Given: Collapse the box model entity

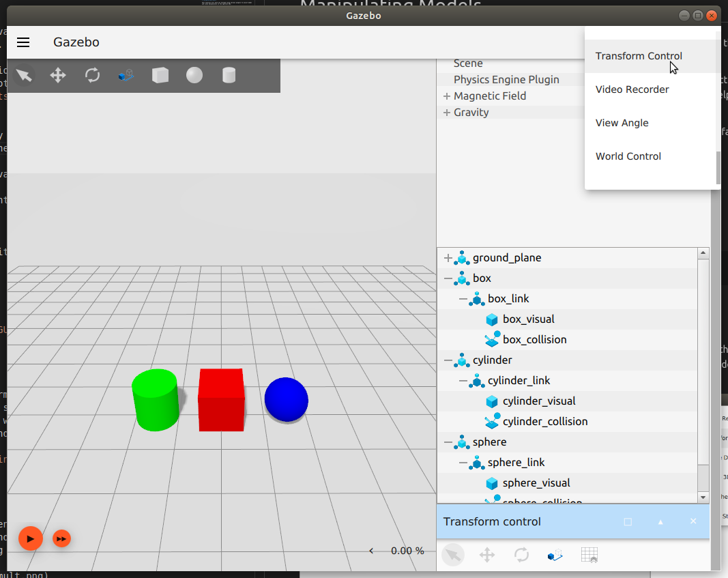Looking at the screenshot, I should coord(448,278).
